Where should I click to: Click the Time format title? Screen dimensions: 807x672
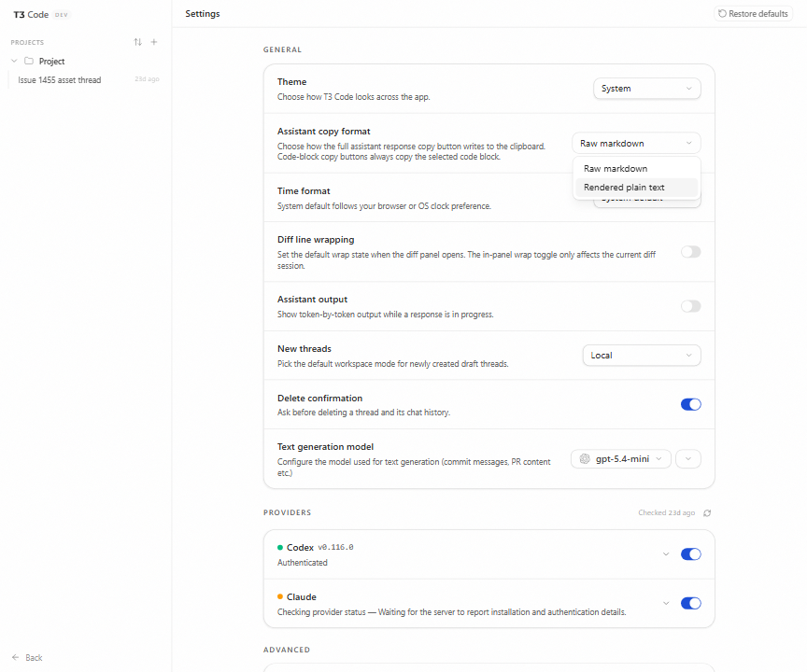pos(304,190)
